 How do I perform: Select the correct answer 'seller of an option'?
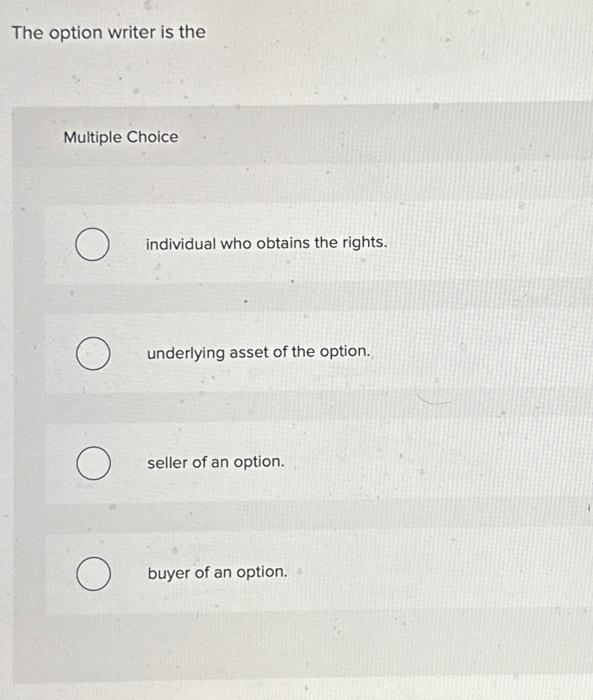[215, 462]
